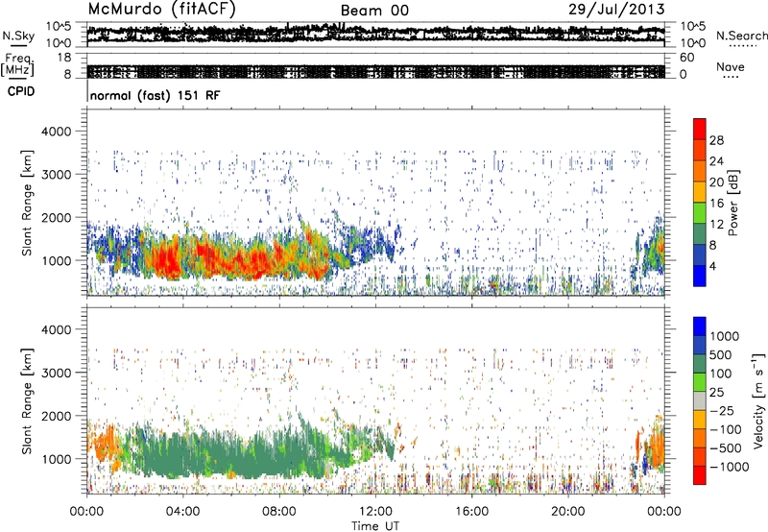The width and height of the screenshot is (768, 532).
Task: Click the 'normal (fast) 151 RF' text
Action: click(156, 95)
